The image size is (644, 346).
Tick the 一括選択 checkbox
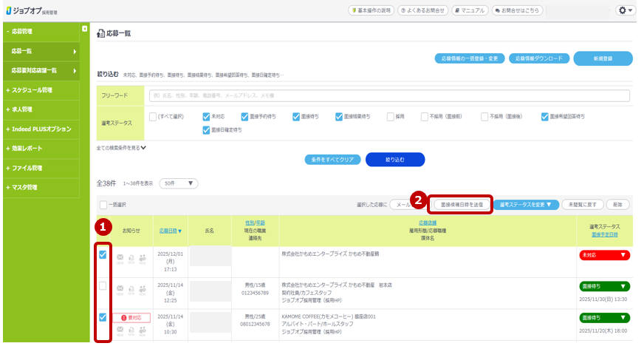click(x=103, y=205)
